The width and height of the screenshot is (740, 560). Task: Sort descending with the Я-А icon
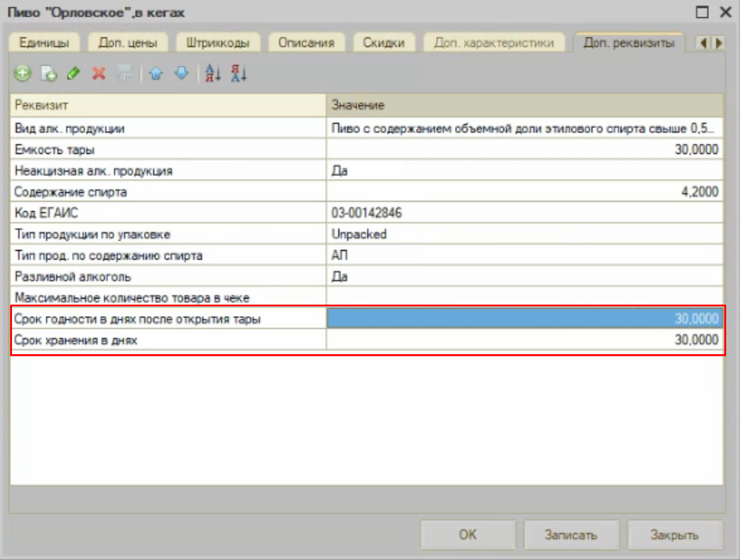(238, 73)
